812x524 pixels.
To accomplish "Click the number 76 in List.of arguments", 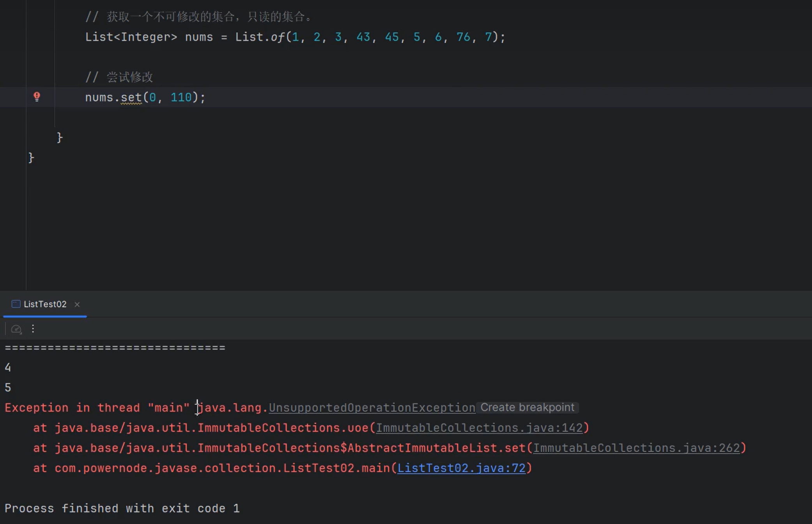I will coord(463,37).
